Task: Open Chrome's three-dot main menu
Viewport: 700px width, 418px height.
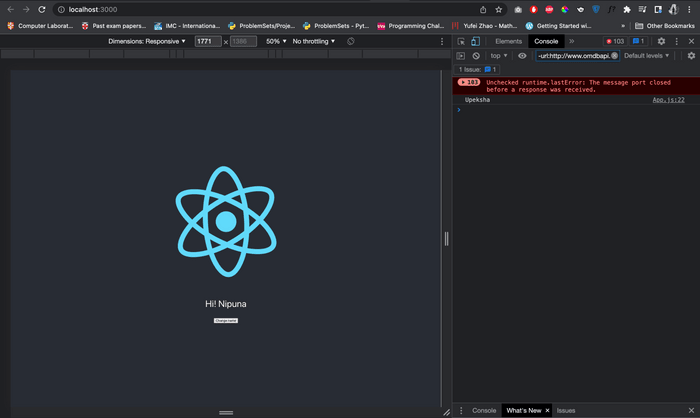Action: point(689,9)
